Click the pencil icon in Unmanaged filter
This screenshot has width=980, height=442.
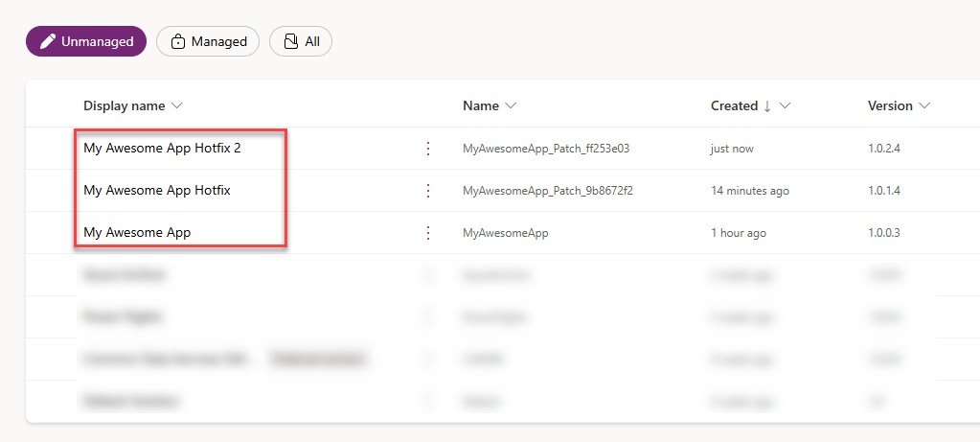tap(48, 42)
